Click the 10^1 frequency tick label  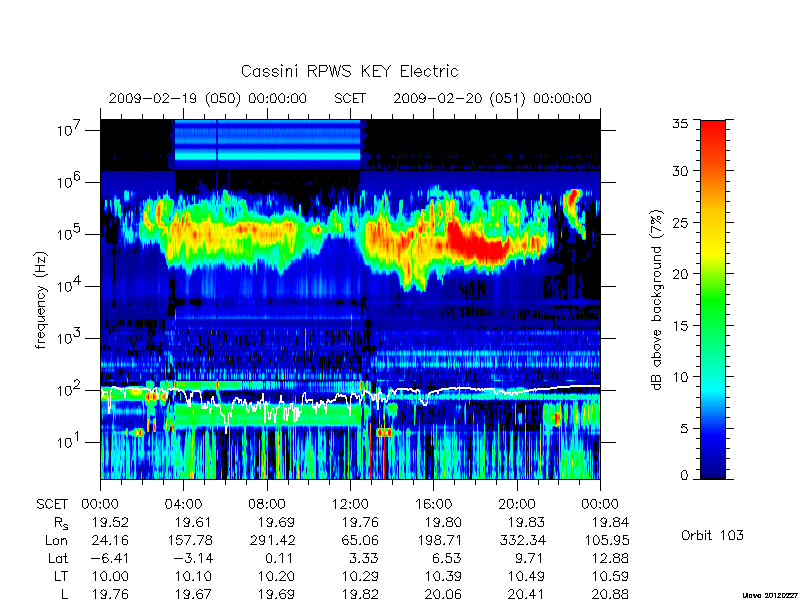click(x=70, y=442)
